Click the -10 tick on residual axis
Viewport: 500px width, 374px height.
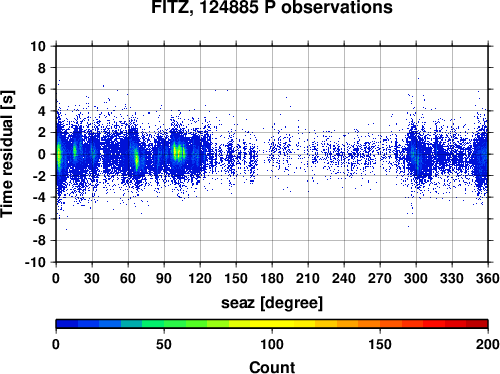[x=35, y=262]
